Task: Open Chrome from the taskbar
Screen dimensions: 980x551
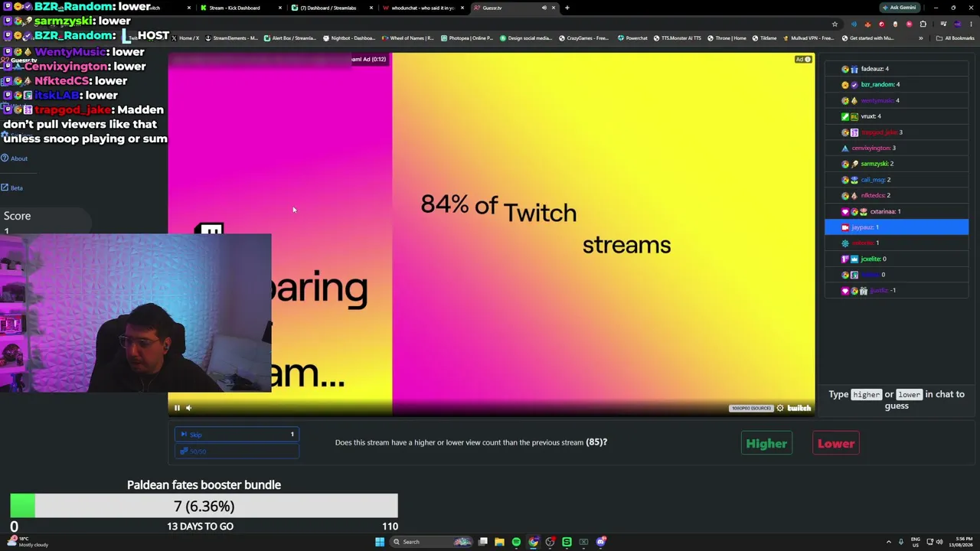Action: 533,542
